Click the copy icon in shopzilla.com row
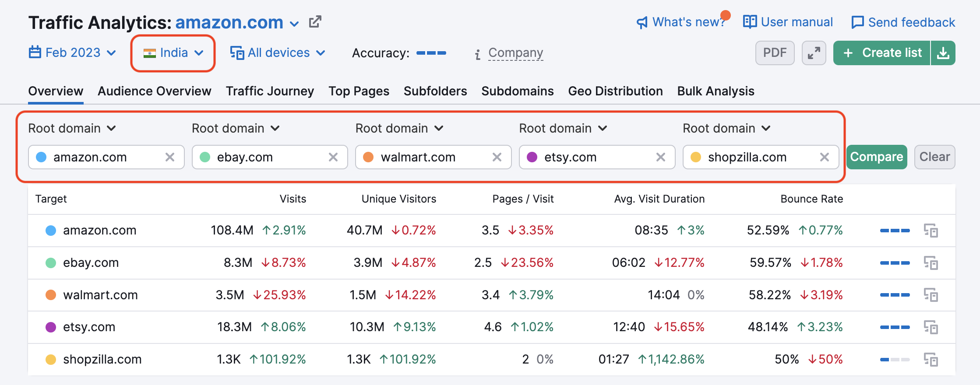This screenshot has width=980, height=385. coord(931,360)
